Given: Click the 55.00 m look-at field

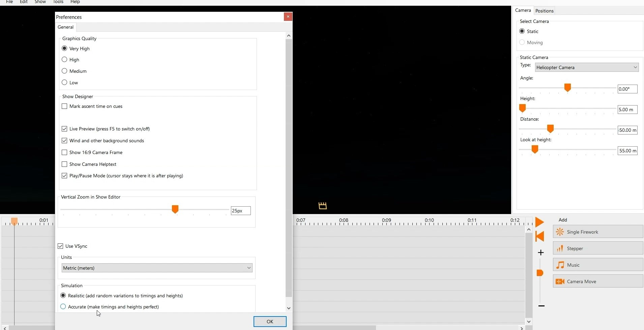Looking at the screenshot, I should (x=627, y=151).
